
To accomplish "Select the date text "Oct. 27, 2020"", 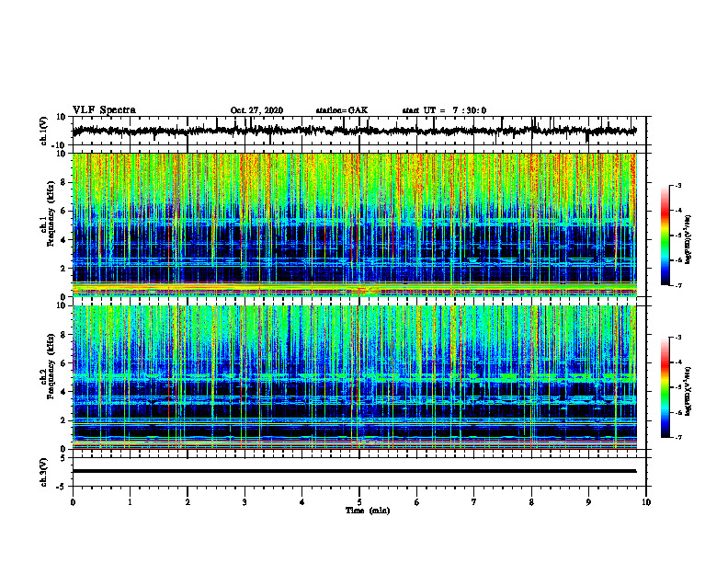I will coord(256,110).
